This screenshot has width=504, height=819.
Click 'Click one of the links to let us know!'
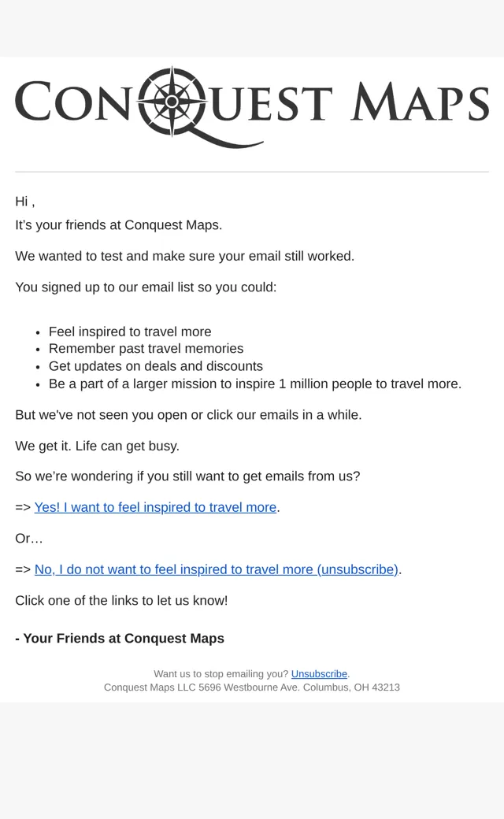[121, 601]
